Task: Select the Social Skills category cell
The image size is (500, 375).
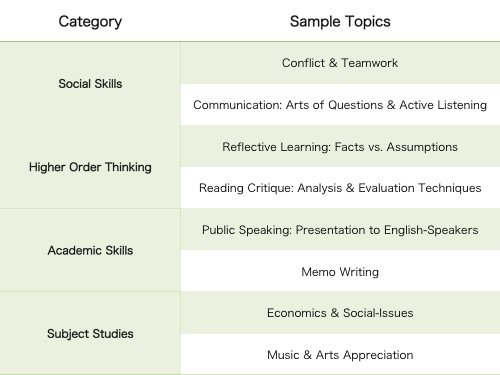Action: click(90, 84)
